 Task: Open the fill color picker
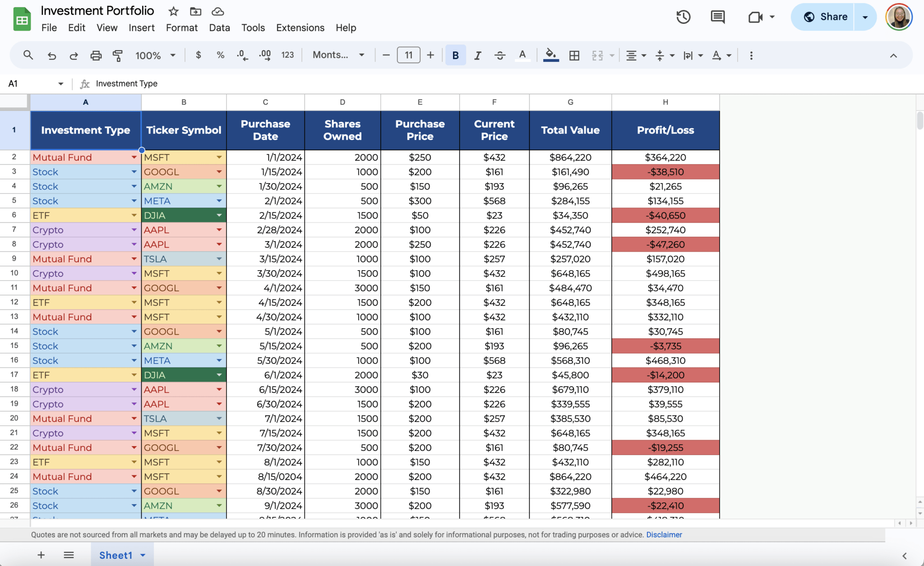tap(551, 55)
